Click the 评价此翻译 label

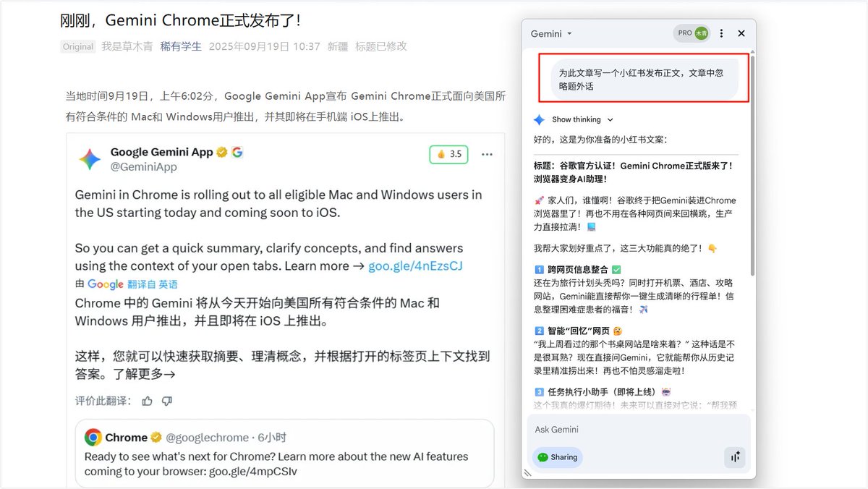[x=103, y=401]
